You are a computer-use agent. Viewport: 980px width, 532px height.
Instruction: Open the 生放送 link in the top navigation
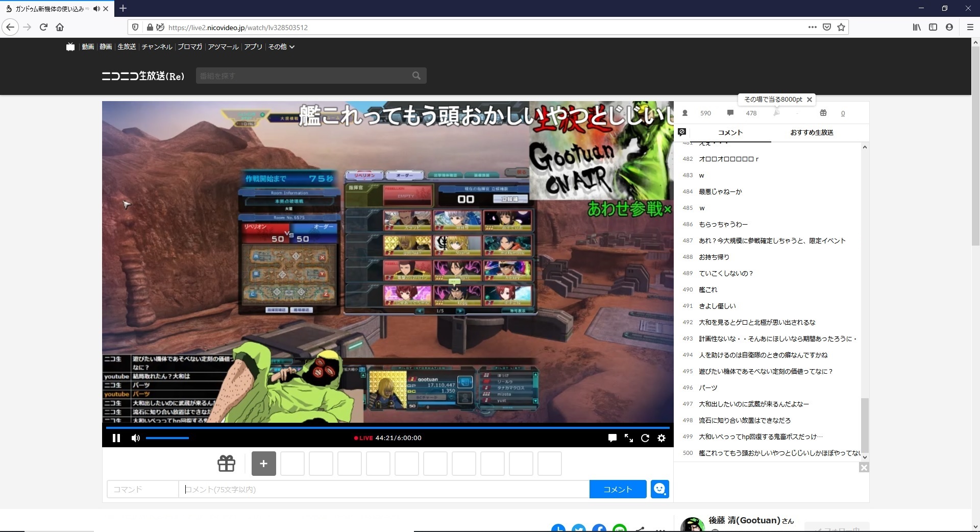point(127,47)
